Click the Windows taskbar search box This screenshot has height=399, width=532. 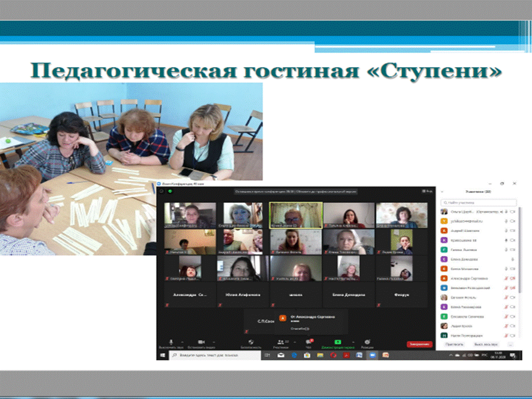click(215, 355)
